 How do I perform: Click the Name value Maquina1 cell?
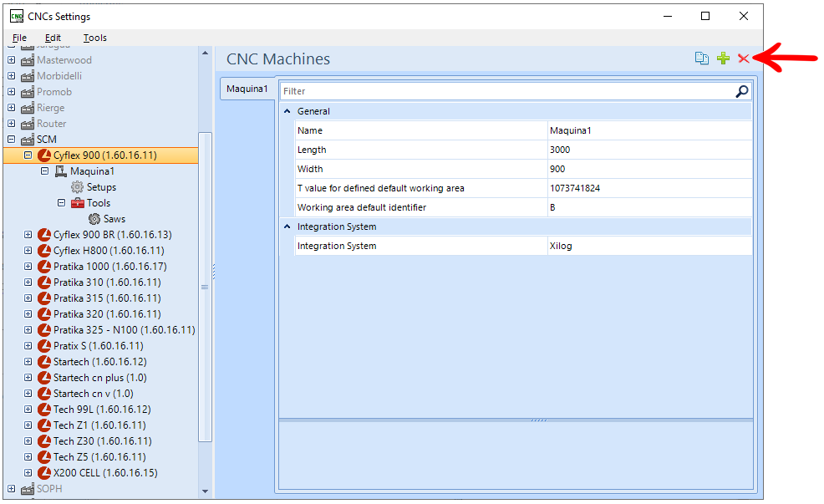click(x=649, y=130)
